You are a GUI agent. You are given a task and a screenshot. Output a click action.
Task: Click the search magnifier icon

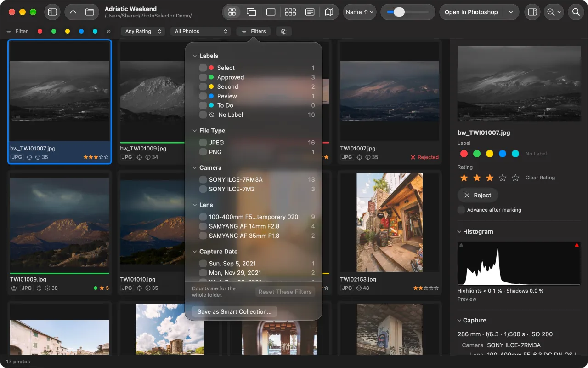pos(576,12)
